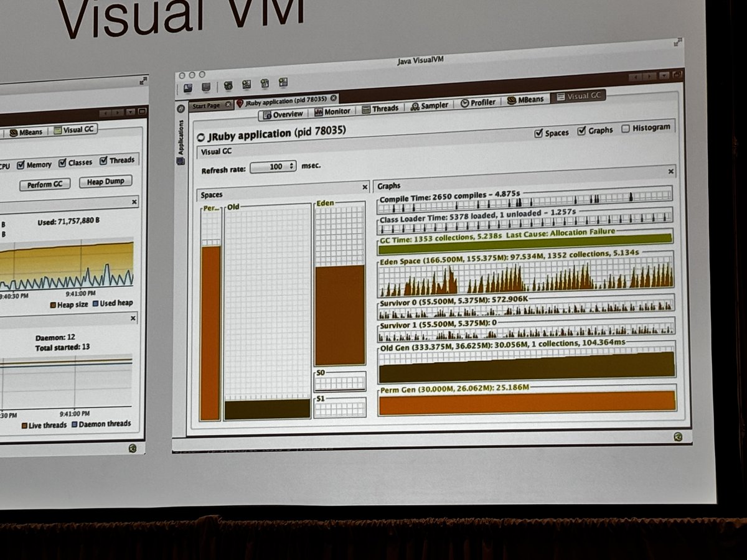Click the Daemon threads legend swatch
747x560 pixels.
click(x=75, y=424)
